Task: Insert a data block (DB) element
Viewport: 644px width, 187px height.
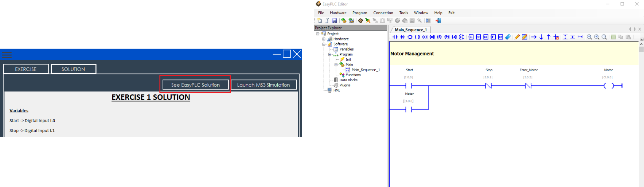Action: click(486, 37)
